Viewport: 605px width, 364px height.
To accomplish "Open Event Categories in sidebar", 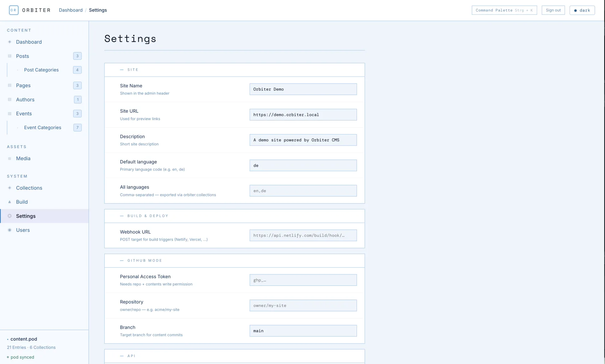I will 43,128.
